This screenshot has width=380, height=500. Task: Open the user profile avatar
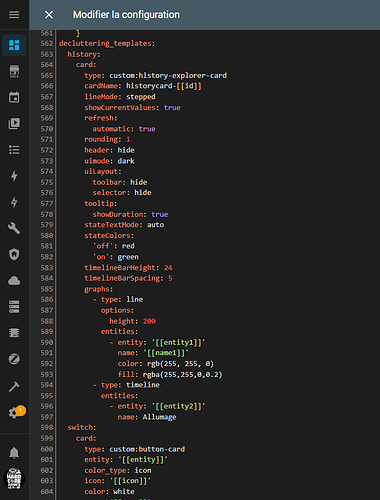pyautogui.click(x=14, y=479)
